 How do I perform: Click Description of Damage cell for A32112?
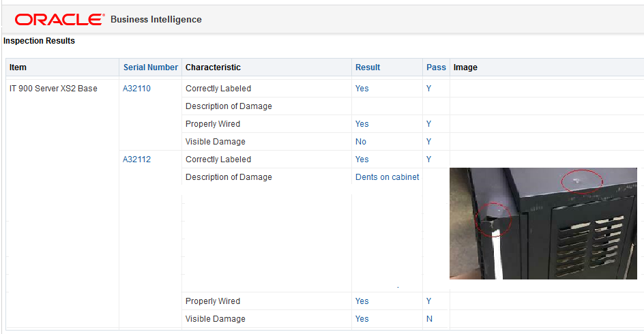(x=229, y=177)
